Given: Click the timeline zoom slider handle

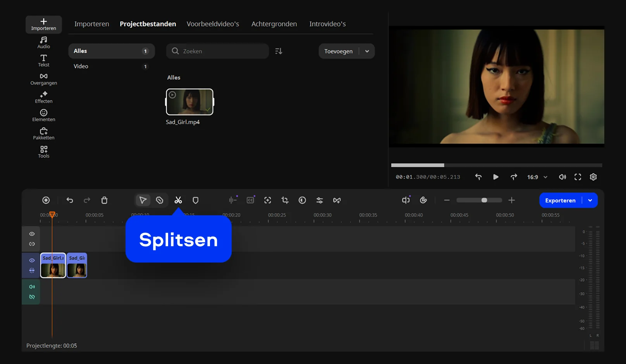Looking at the screenshot, I should [x=484, y=200].
